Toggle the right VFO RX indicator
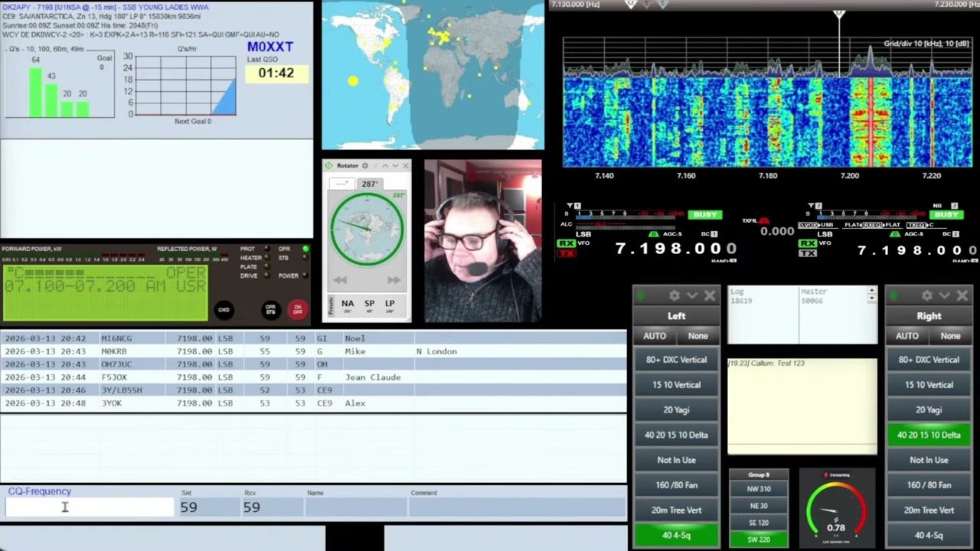The height and width of the screenshot is (551, 980). point(808,243)
